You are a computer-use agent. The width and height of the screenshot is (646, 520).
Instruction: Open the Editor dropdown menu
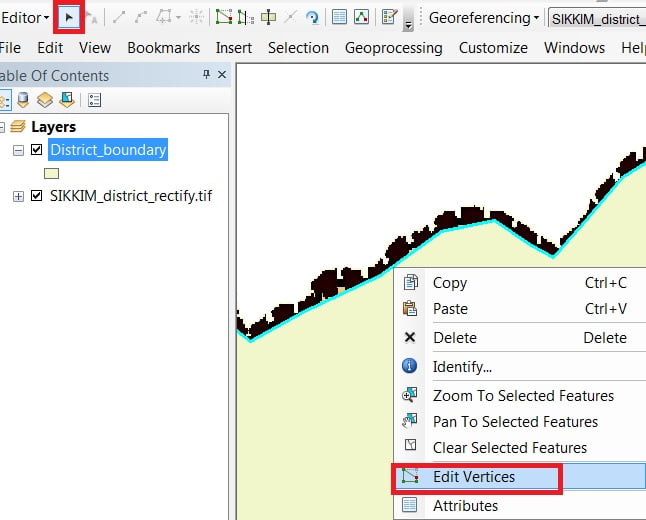pyautogui.click(x=26, y=17)
